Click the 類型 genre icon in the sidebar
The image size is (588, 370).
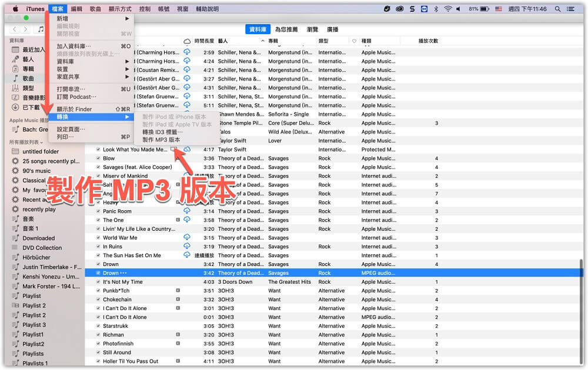15,88
